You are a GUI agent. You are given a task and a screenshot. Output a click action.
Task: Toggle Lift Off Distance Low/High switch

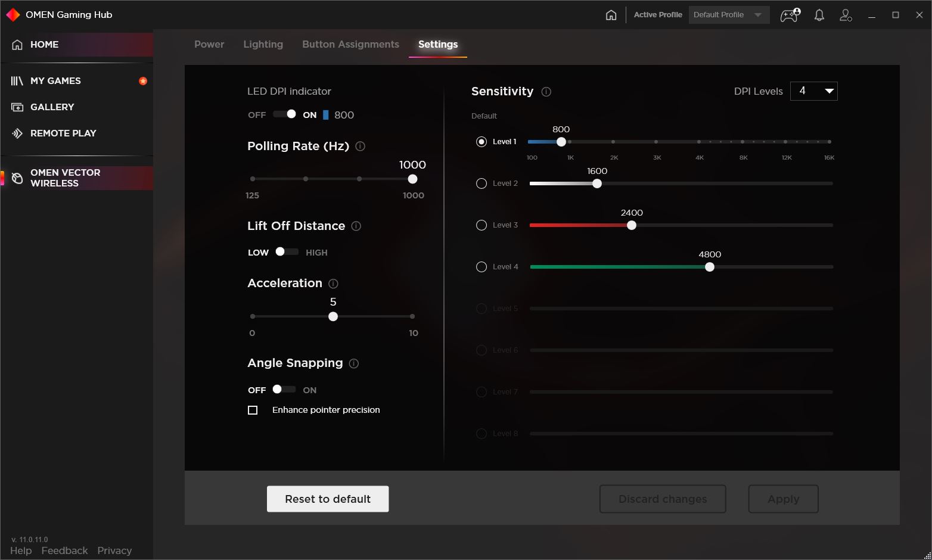pos(287,252)
